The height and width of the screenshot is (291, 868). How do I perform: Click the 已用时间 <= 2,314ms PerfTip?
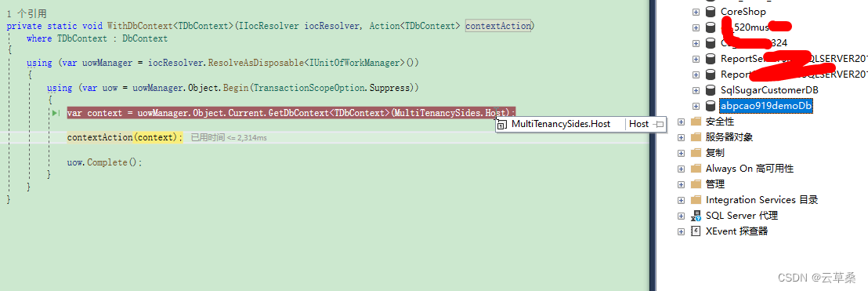229,137
